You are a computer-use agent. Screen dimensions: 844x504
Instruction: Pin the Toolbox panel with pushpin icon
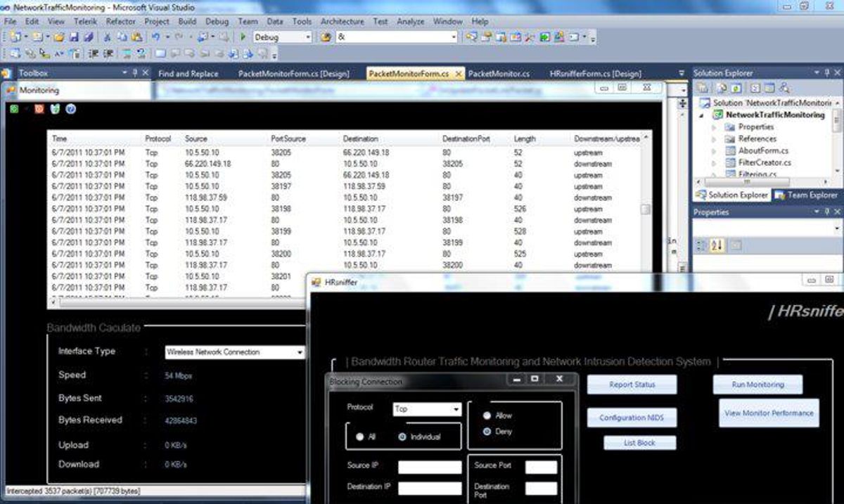point(135,72)
